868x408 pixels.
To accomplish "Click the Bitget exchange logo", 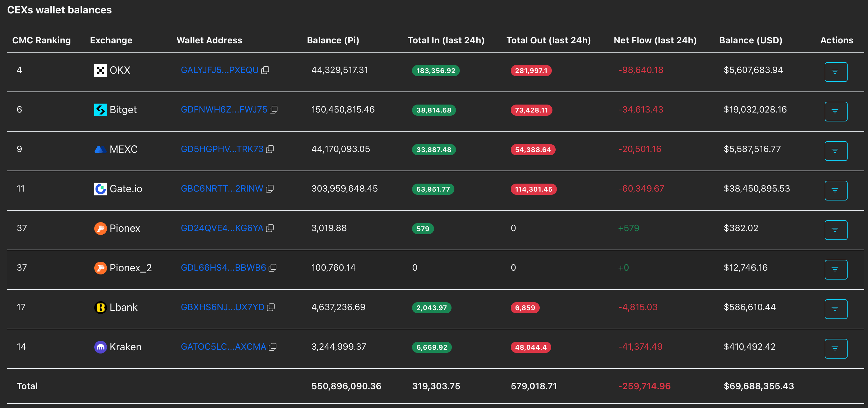I will [100, 110].
